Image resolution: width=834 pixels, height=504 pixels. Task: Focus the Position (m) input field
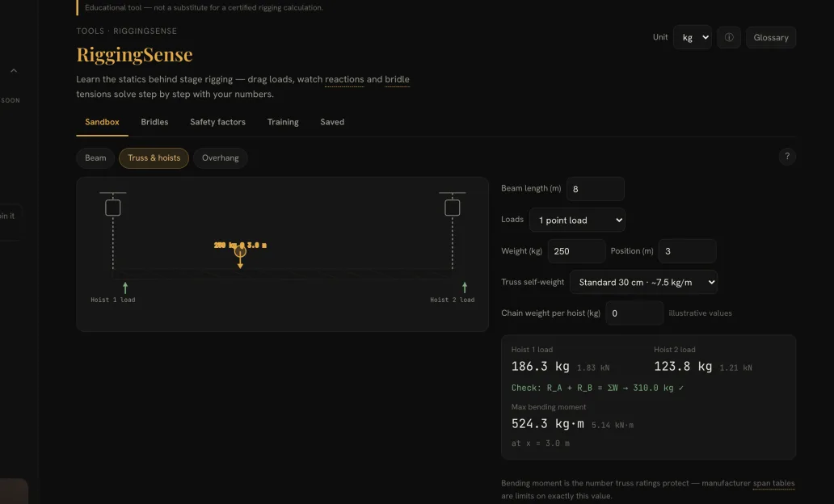687,251
